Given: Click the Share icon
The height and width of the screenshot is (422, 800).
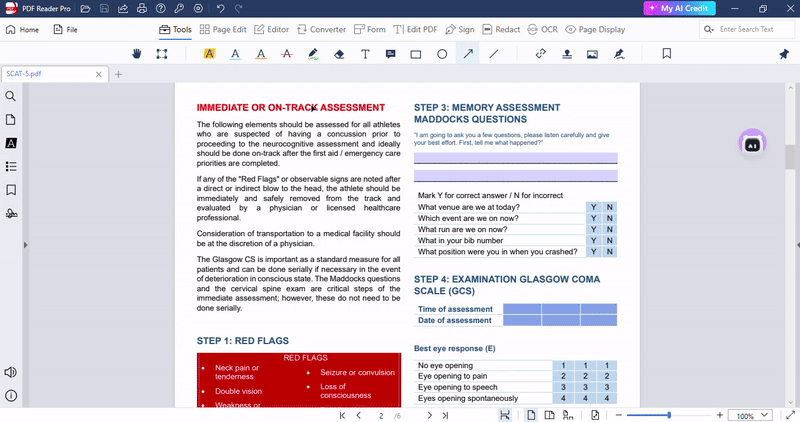Looking at the screenshot, I should 123,9.
